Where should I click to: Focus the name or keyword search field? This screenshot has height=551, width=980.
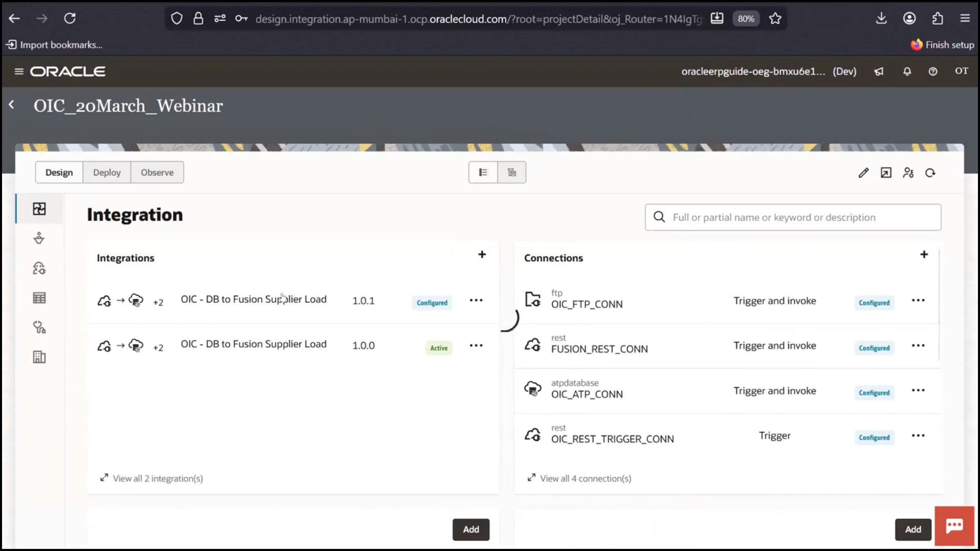click(793, 217)
